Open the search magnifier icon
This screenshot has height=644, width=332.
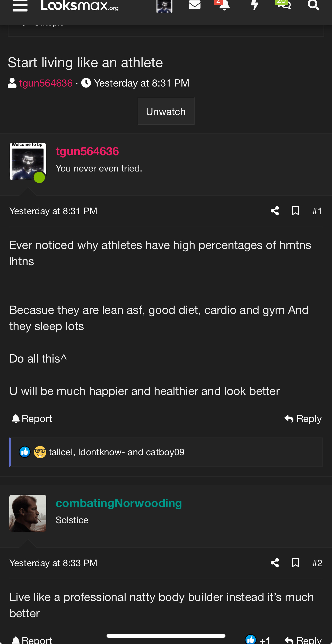[313, 5]
